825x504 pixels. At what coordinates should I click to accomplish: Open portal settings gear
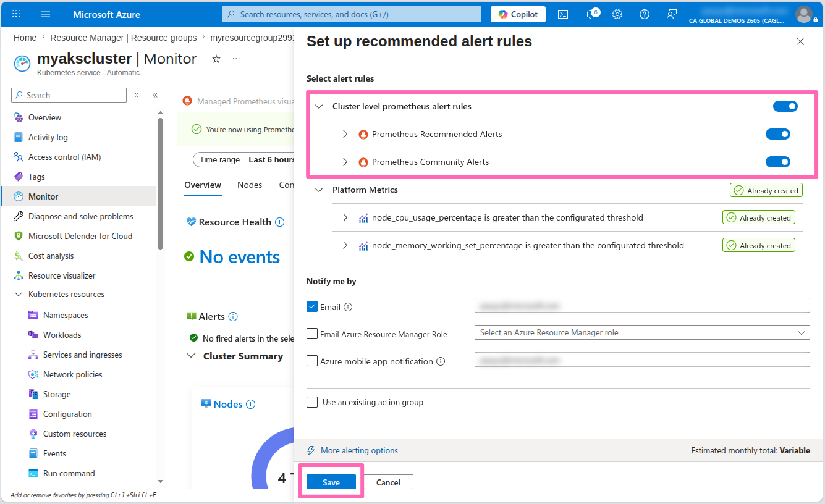click(x=617, y=14)
